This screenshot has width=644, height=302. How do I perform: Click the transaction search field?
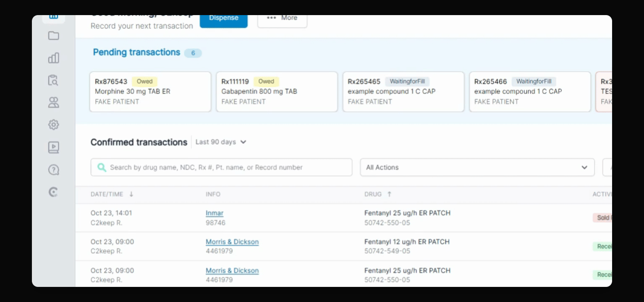pyautogui.click(x=222, y=167)
